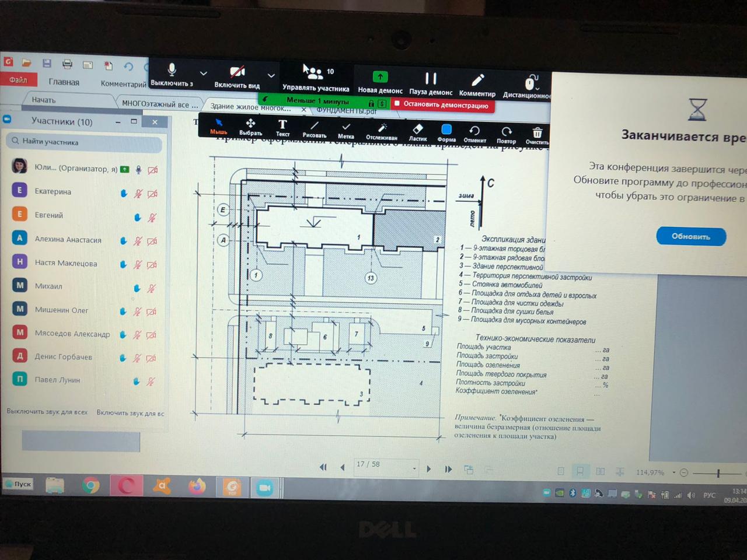
Task: Open the Комментарий ribbon tab
Action: [x=123, y=84]
